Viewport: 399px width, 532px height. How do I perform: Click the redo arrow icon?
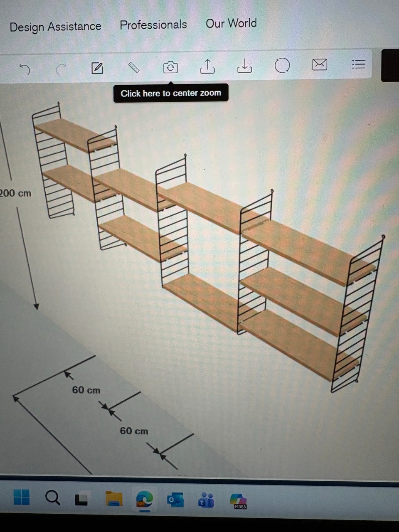61,70
